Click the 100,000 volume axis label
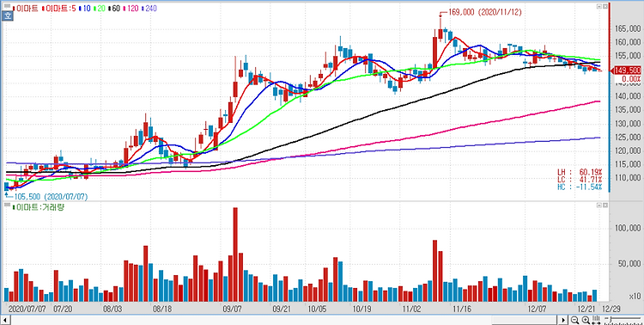 [x=628, y=229]
